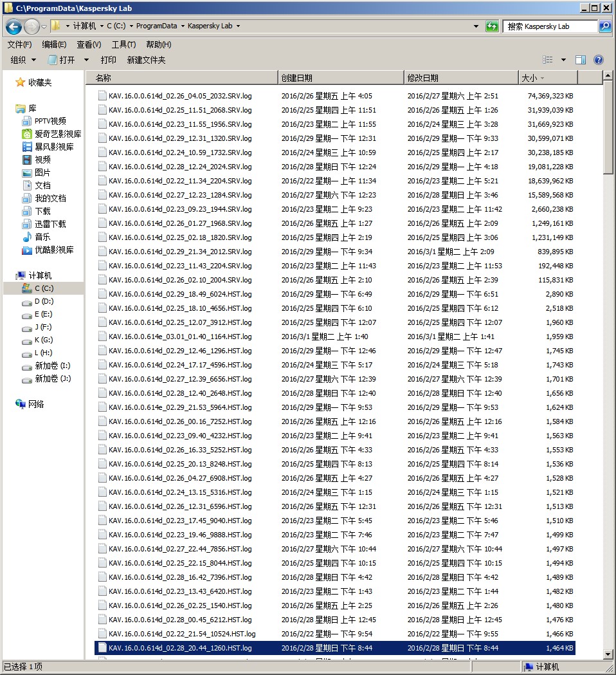Select 新加卷 (J:) drive
This screenshot has height=675, width=616.
pyautogui.click(x=46, y=379)
